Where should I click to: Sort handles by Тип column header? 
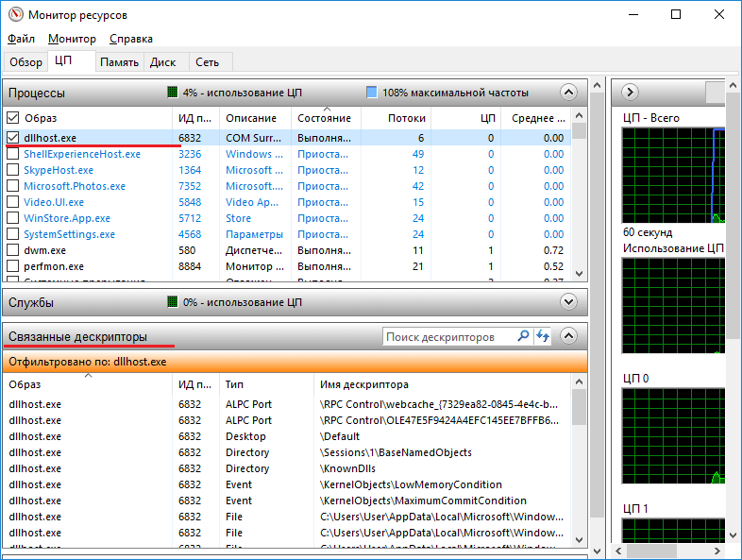pos(266,384)
